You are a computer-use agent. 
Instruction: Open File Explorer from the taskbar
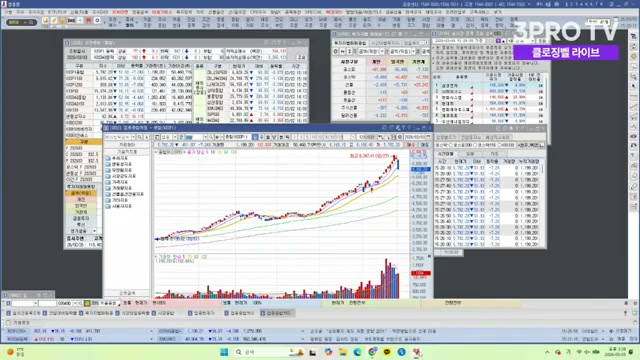(342, 352)
